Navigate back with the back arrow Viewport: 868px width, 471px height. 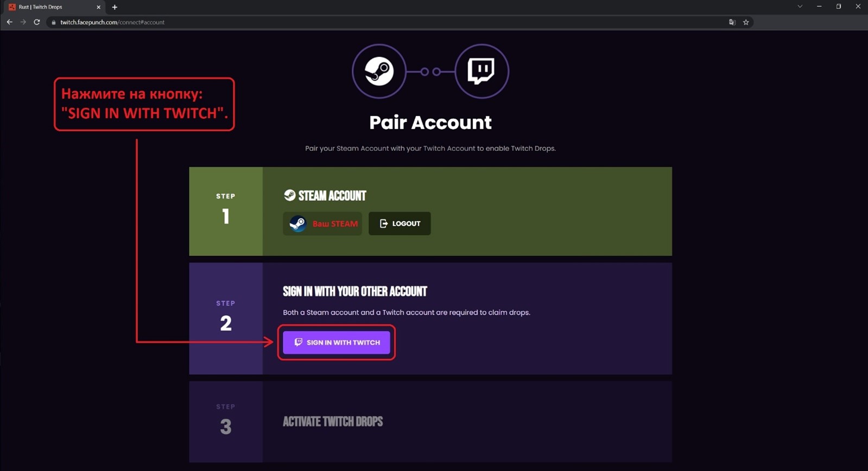coord(9,22)
